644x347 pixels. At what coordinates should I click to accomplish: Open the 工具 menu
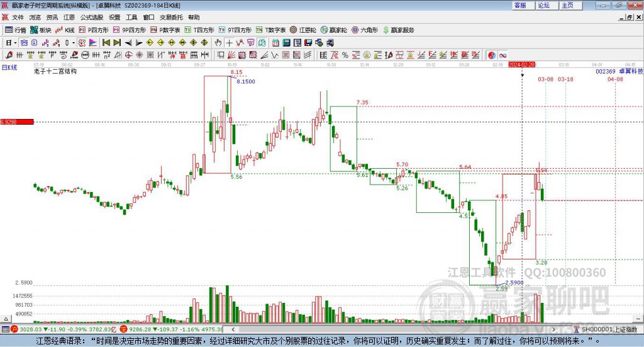pos(131,17)
